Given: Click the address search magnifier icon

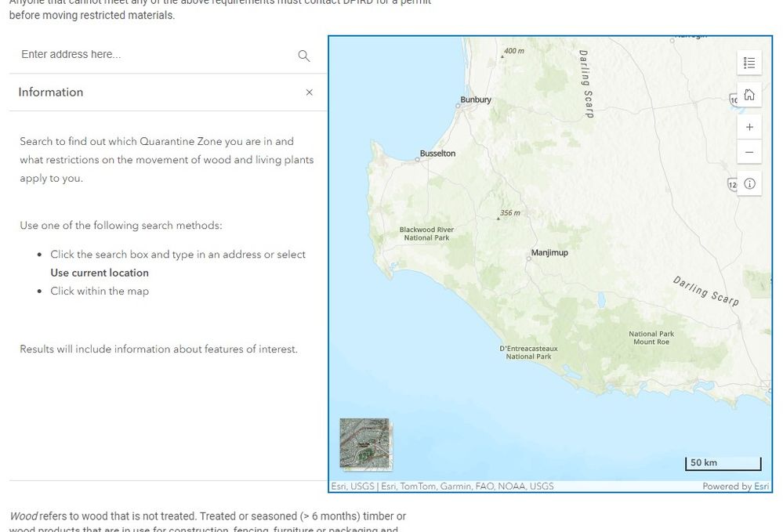Looking at the screenshot, I should [303, 56].
